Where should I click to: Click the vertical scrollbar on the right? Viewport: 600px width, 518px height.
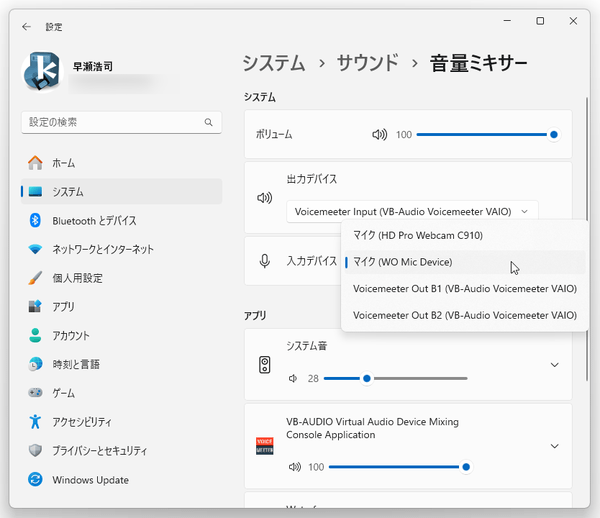pyautogui.click(x=587, y=239)
